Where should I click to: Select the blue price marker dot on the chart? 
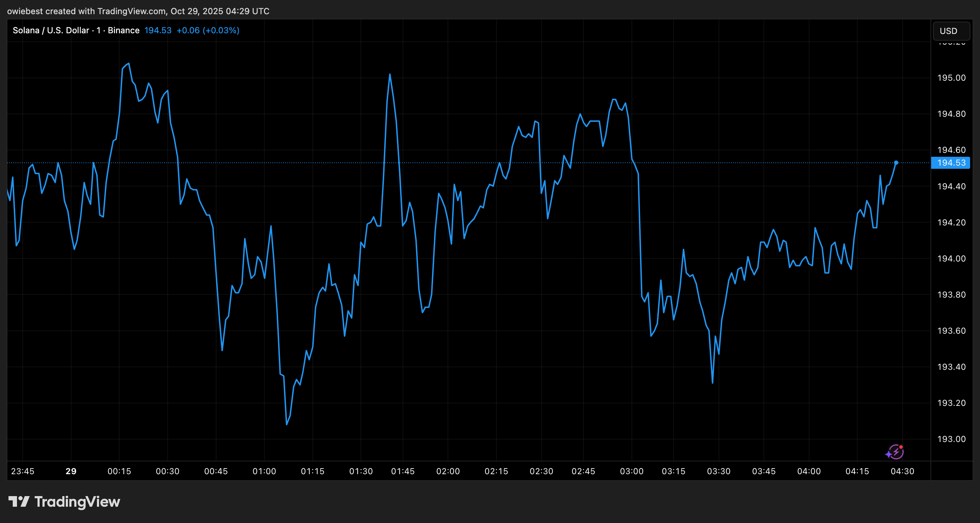896,162
